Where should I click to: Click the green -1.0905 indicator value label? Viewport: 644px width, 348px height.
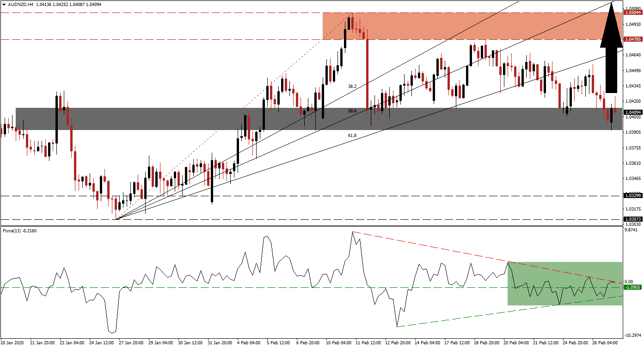(x=632, y=287)
